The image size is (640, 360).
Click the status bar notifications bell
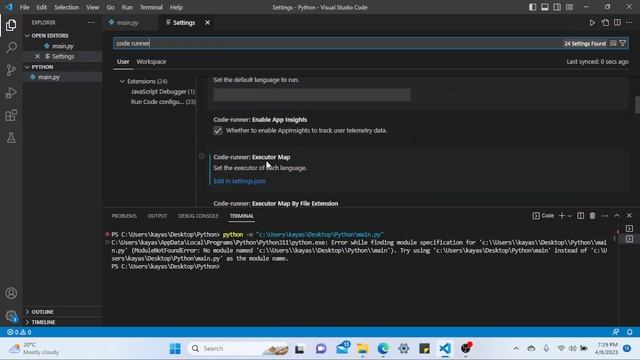click(x=630, y=332)
